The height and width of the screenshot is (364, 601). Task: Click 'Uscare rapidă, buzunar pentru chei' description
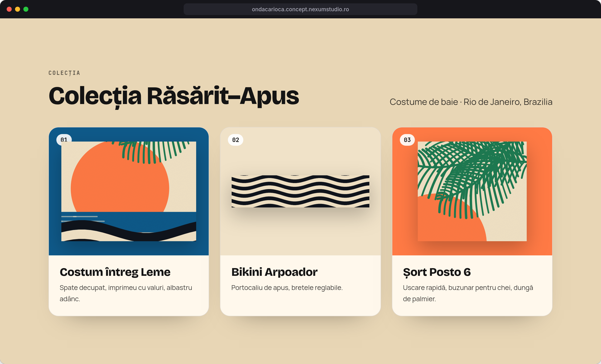[468, 293]
